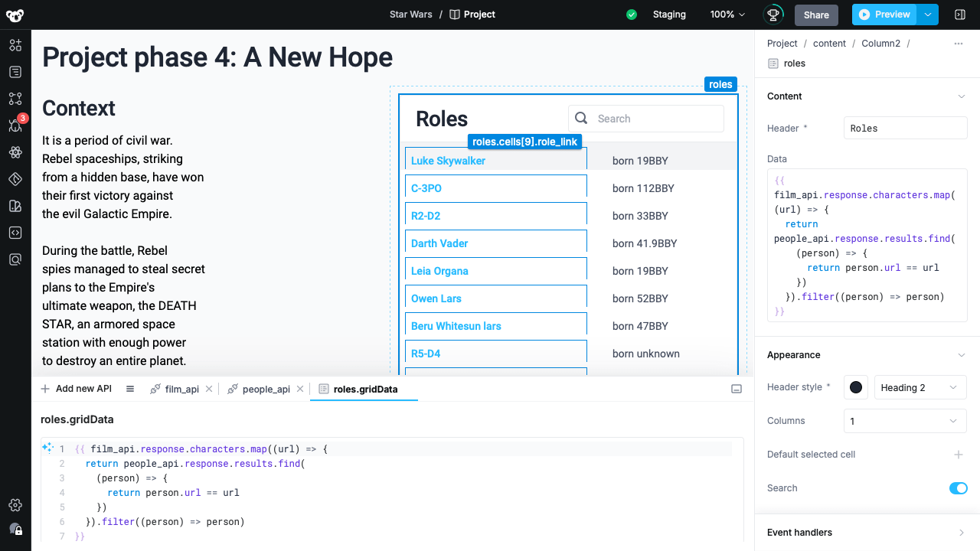Open the API list menu icon
980x551 pixels.
coord(130,389)
